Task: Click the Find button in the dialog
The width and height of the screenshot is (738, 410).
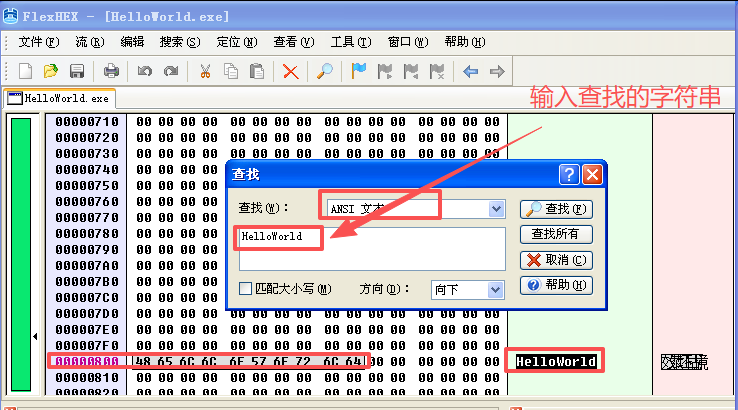Action: pyautogui.click(x=556, y=209)
